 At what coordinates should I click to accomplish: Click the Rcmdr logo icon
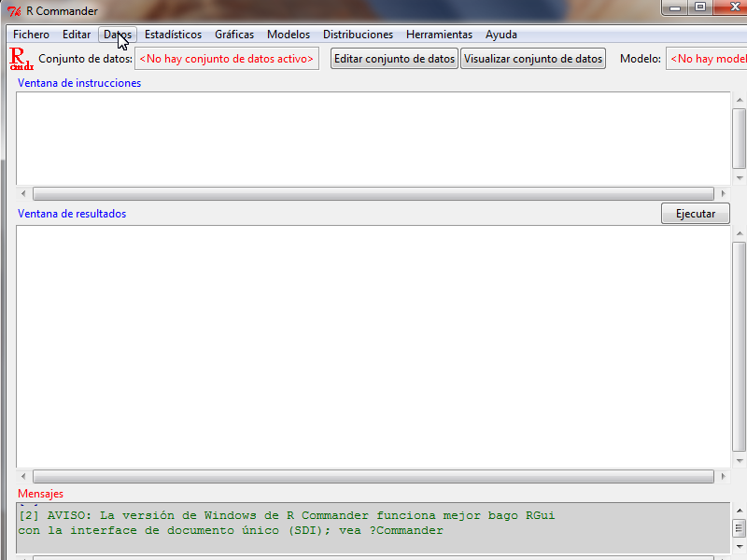pyautogui.click(x=21, y=59)
